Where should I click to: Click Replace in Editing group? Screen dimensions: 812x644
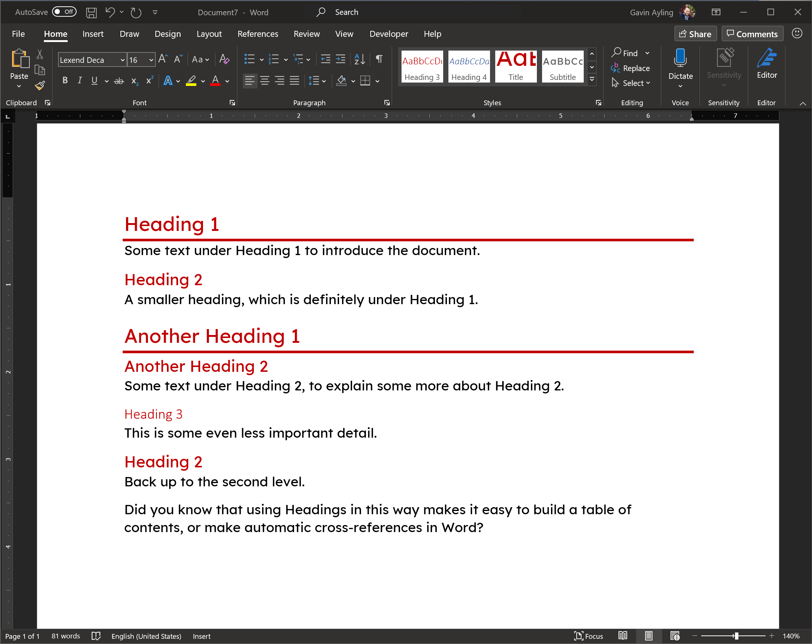pos(631,68)
